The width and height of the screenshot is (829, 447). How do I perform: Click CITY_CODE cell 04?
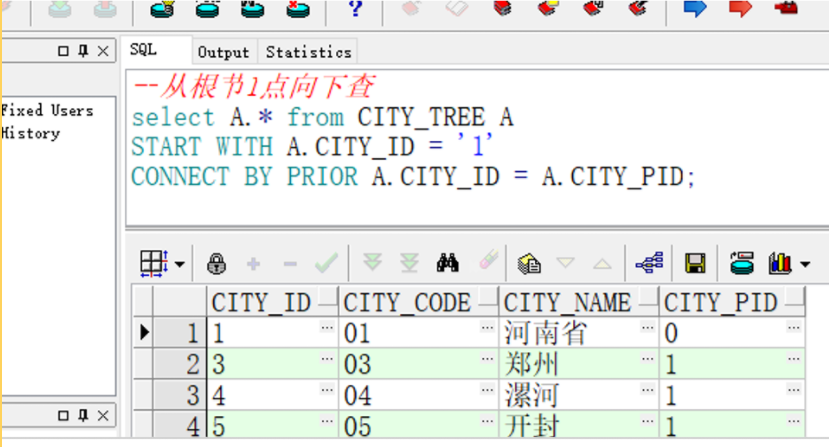[418, 395]
